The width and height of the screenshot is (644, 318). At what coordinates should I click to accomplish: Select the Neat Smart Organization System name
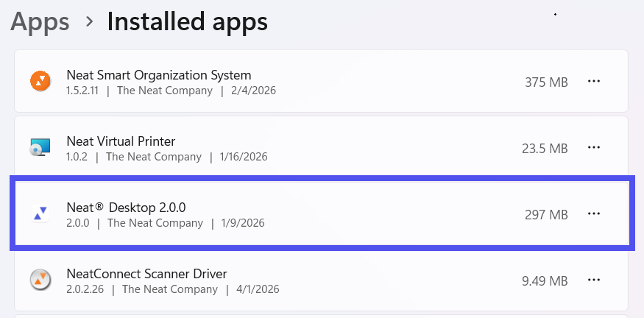(158, 75)
